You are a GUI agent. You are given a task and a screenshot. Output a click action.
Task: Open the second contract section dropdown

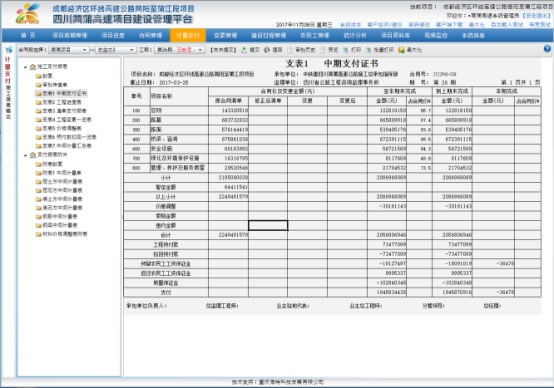pos(116,50)
